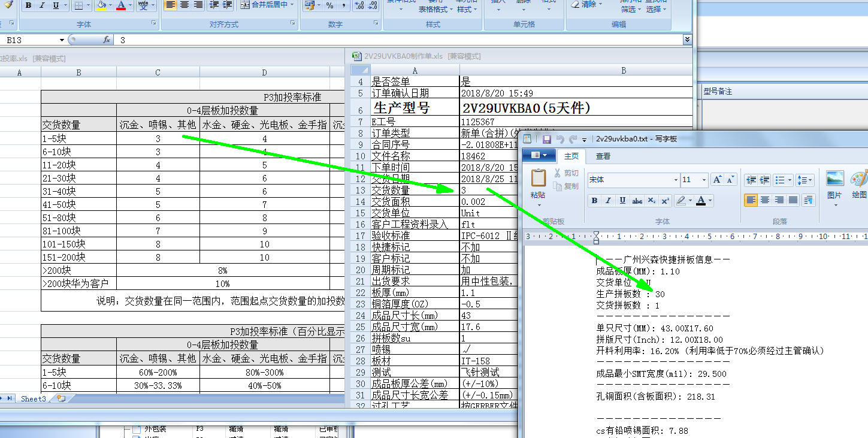Screen dimensions: 868x438
Task: Click WordPad redo arrow
Action: (x=573, y=139)
